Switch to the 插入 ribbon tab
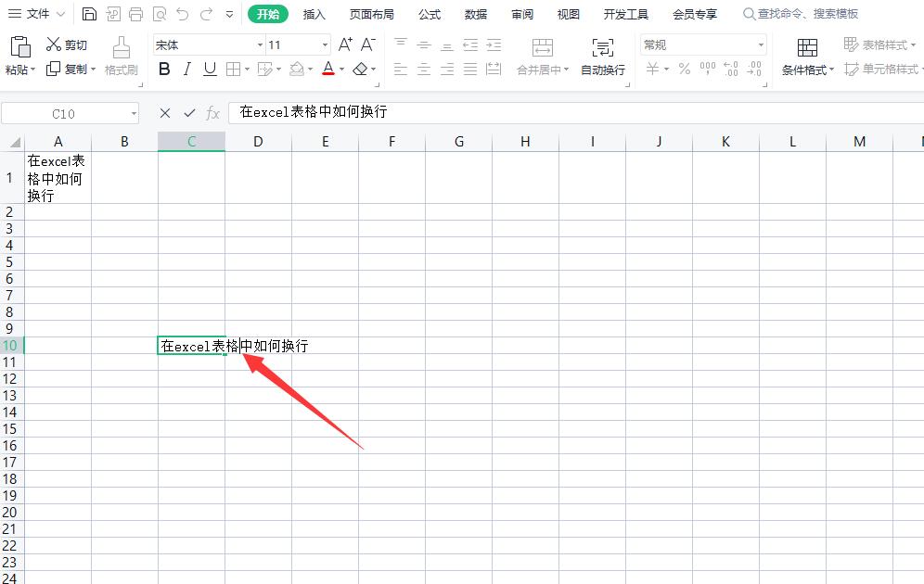Screen dimensions: 924x584 point(314,14)
